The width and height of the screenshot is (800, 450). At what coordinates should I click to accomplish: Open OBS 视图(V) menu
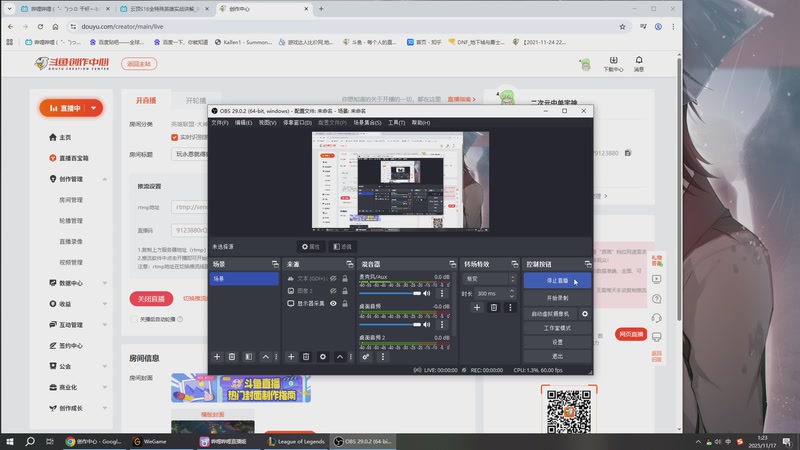tap(267, 123)
